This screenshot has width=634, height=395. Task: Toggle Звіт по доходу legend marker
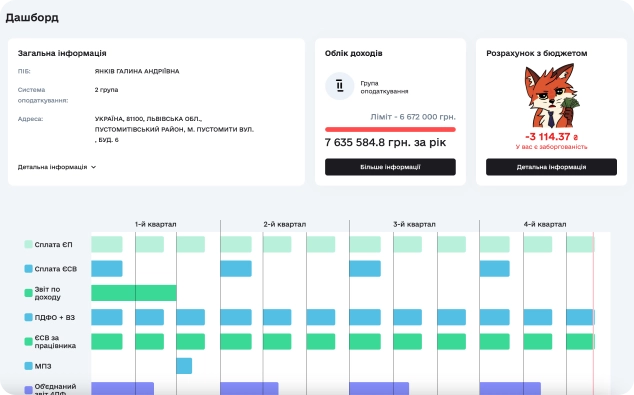(x=28, y=293)
